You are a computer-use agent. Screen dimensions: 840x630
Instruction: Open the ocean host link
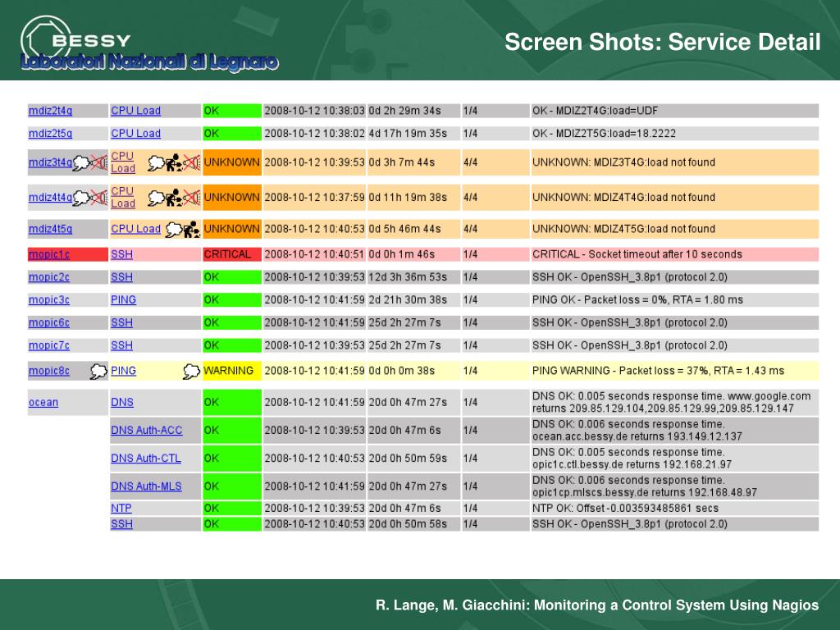(x=43, y=402)
